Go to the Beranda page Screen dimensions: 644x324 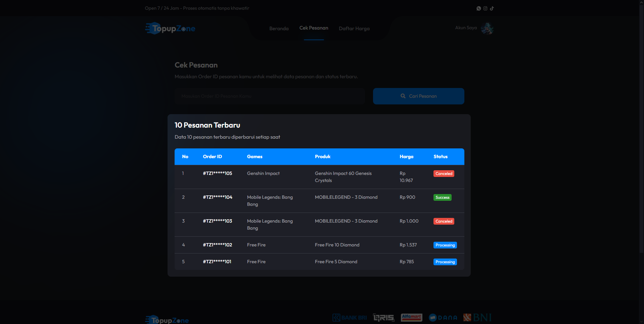[x=279, y=29]
